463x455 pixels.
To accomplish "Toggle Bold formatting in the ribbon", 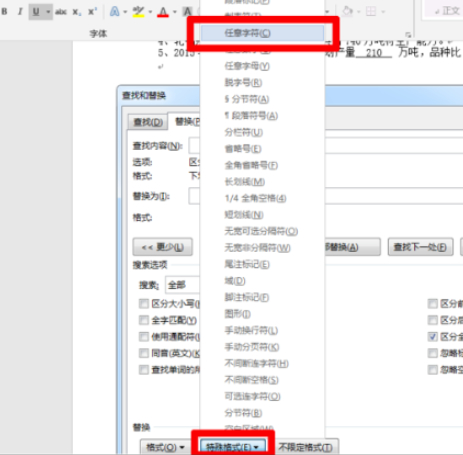I will click(5, 12).
